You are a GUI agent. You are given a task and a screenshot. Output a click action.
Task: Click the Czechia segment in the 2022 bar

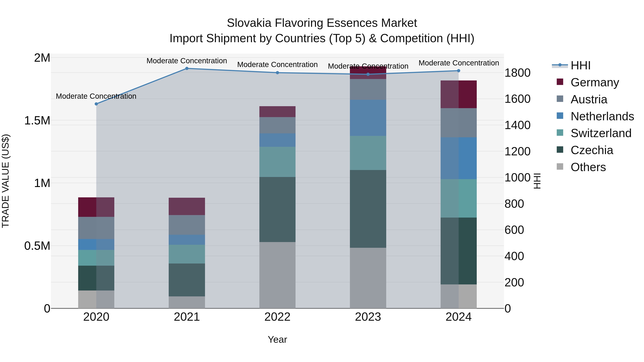click(277, 209)
